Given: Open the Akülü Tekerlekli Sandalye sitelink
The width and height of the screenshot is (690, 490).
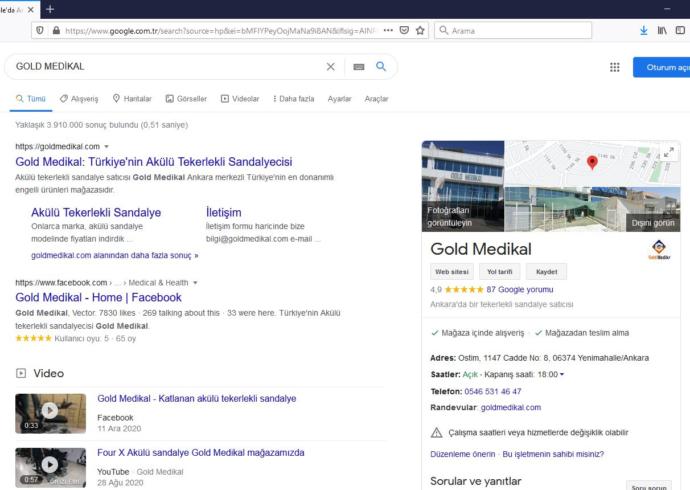Looking at the screenshot, I should click(96, 212).
